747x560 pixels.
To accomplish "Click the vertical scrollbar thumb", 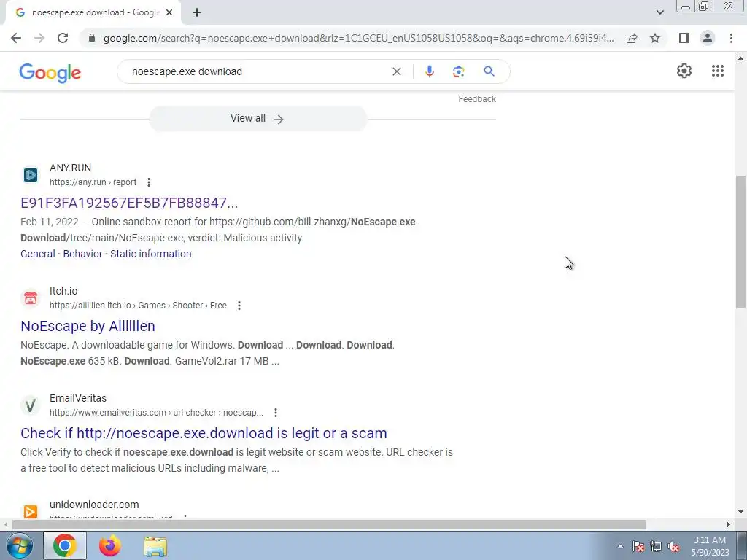I will coord(740,242).
